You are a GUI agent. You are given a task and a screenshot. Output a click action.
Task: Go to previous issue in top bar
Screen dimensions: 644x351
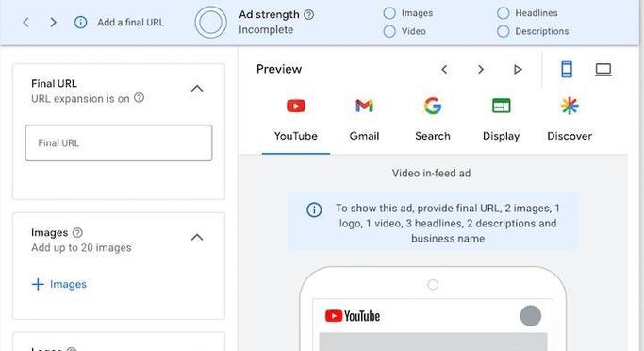coord(25,23)
